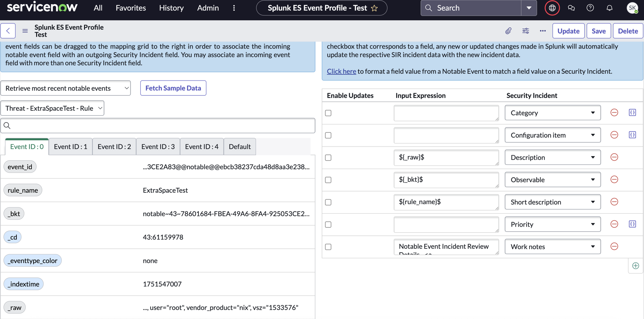
Task: Click the ServiceNow logo
Action: pyautogui.click(x=42, y=7)
